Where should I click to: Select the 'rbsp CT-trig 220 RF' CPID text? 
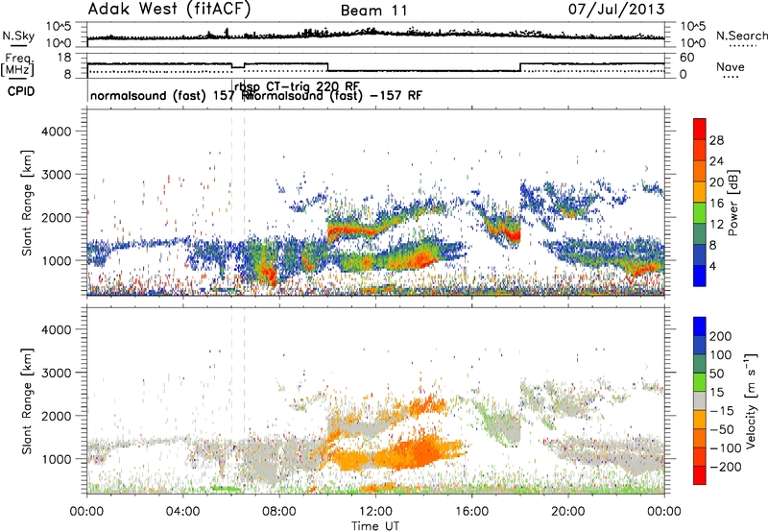pyautogui.click(x=297, y=86)
